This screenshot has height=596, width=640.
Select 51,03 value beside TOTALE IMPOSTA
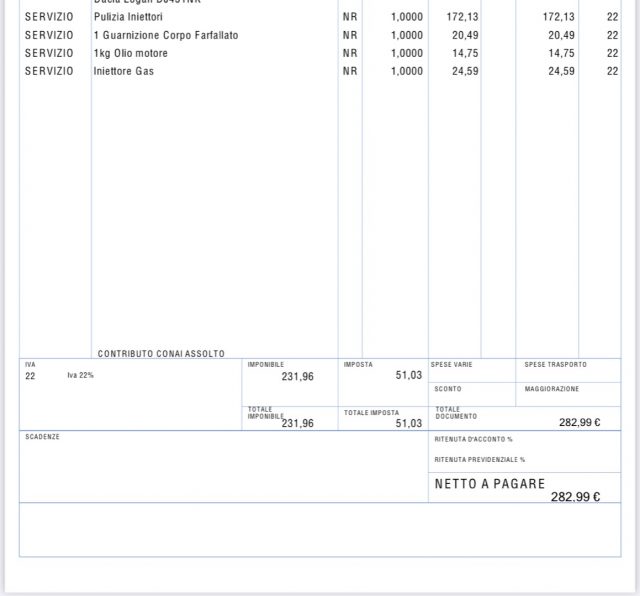(409, 423)
